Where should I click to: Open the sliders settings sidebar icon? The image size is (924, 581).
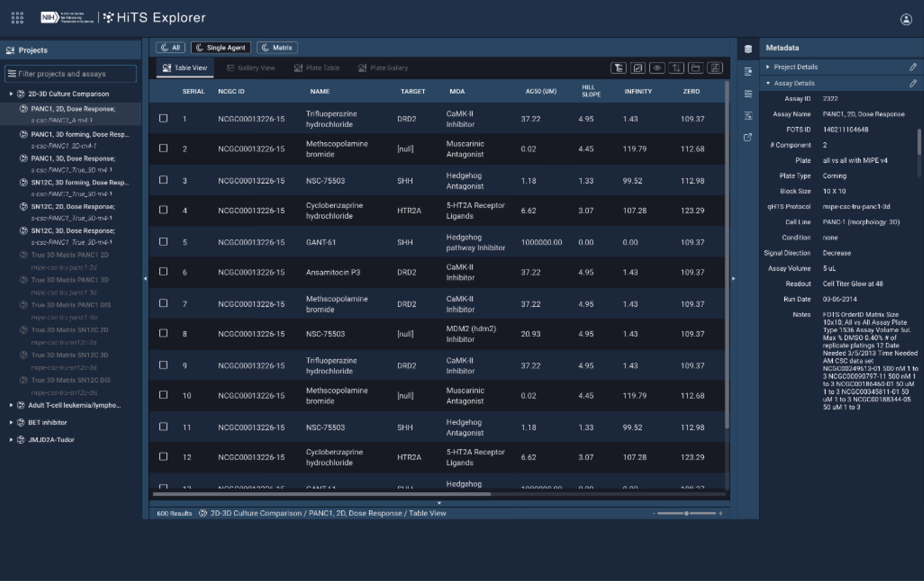[748, 94]
